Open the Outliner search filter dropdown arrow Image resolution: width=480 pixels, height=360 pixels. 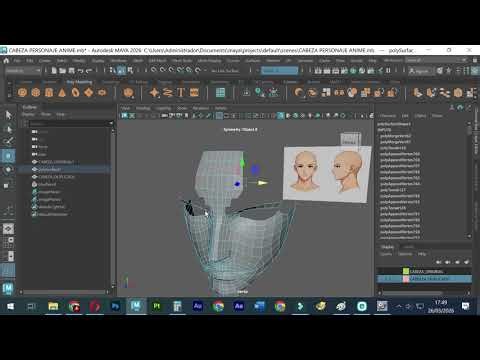click(111, 123)
